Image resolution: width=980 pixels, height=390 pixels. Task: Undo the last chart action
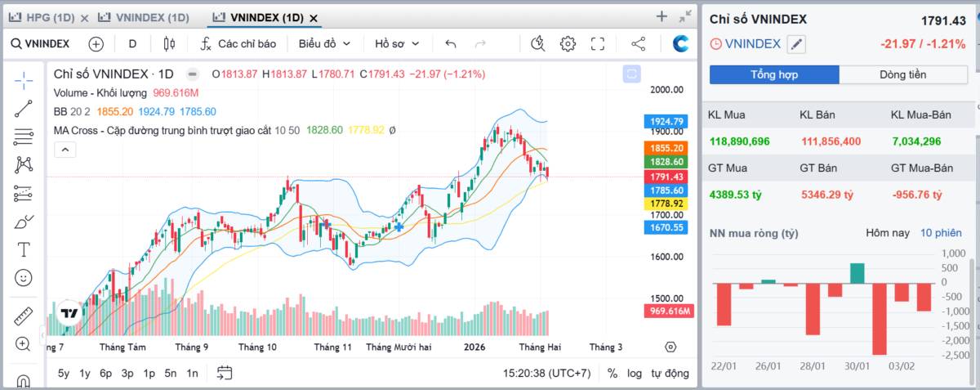point(451,43)
